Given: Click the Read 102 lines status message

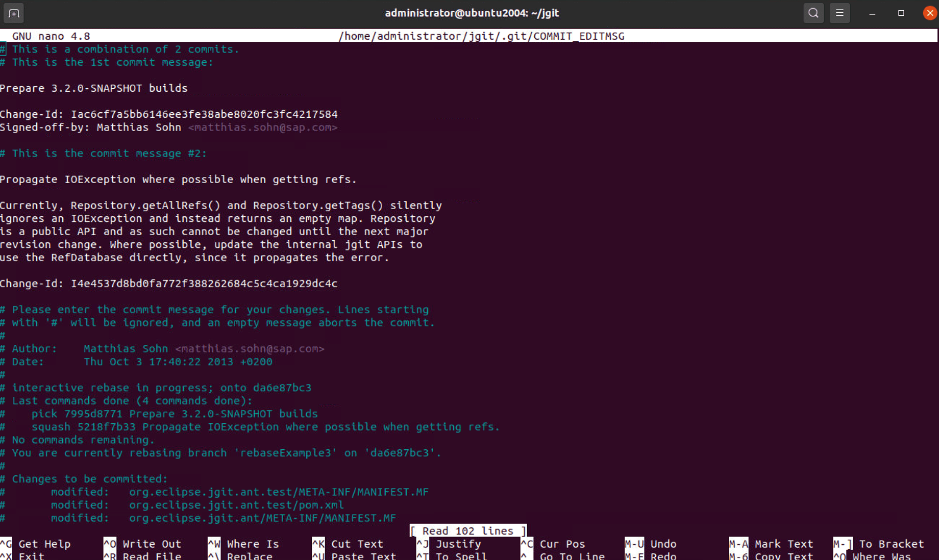Looking at the screenshot, I should click(x=467, y=530).
